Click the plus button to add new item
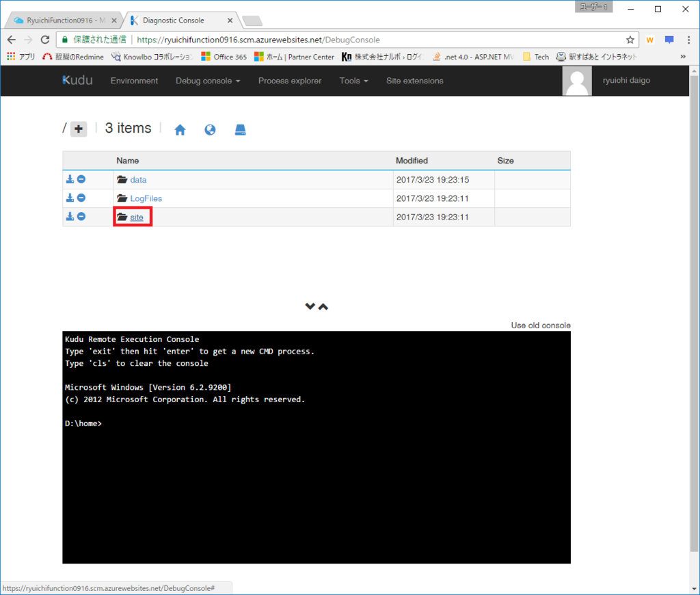This screenshot has width=700, height=595. [x=79, y=129]
